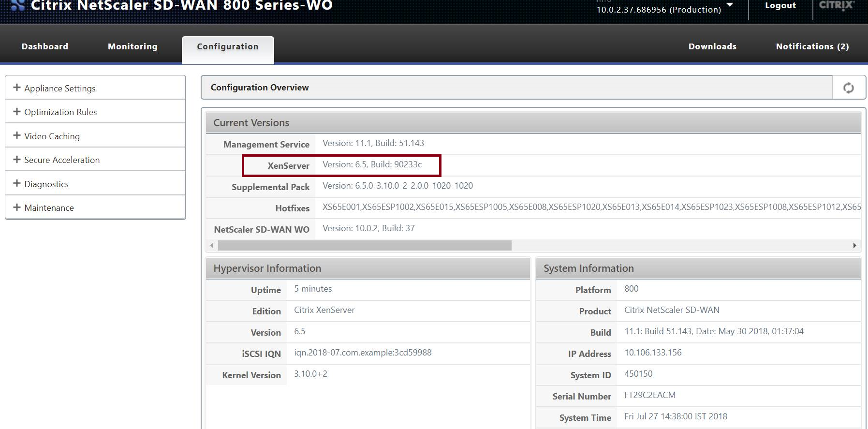Viewport: 868px width, 429px height.
Task: Click the horizontal scrollbar thumb in Current Versions
Action: [x=365, y=246]
